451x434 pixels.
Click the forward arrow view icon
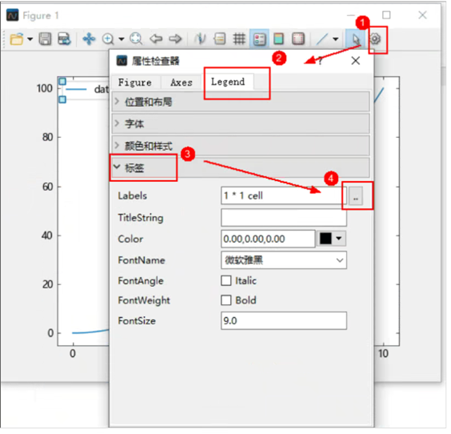175,39
